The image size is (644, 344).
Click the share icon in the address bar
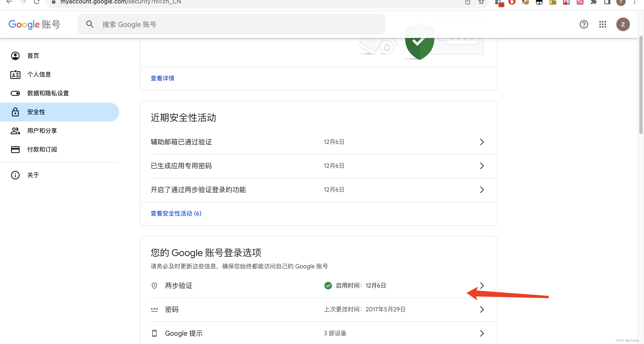[467, 2]
